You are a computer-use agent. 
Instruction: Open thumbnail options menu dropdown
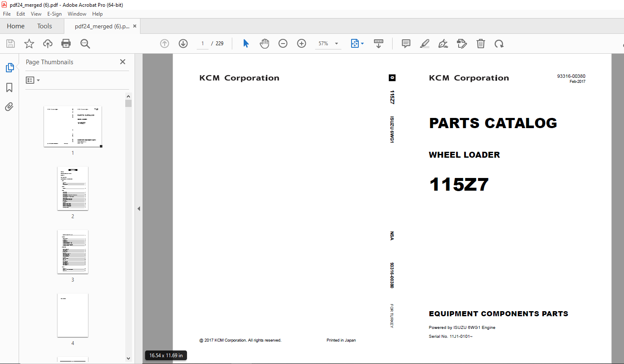33,80
